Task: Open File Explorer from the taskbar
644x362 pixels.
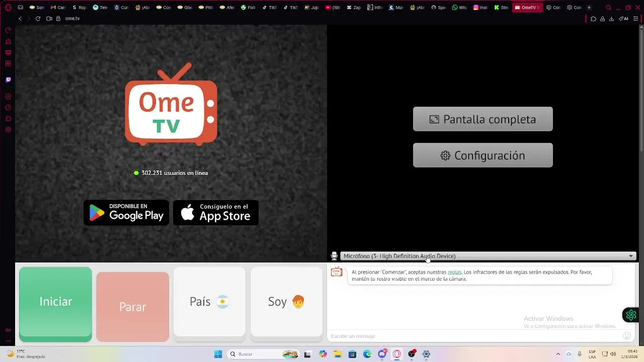Action: click(338, 354)
